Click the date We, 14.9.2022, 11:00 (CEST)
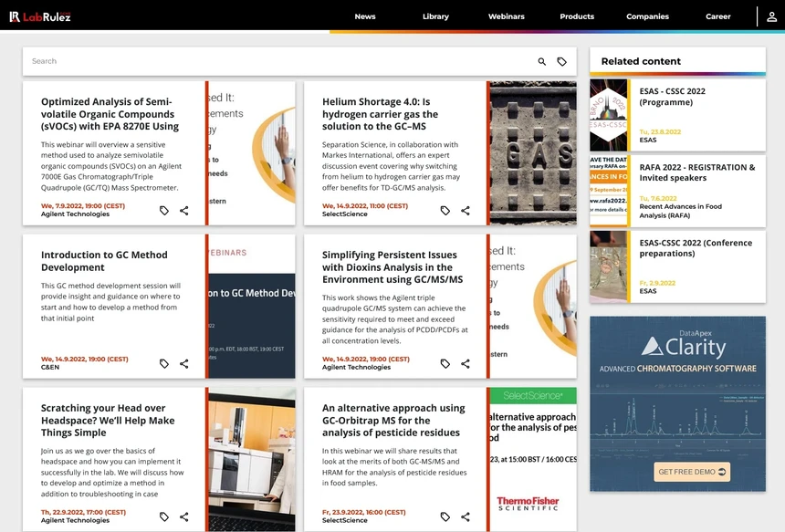Viewport: 785px width, 532px height. (x=365, y=206)
